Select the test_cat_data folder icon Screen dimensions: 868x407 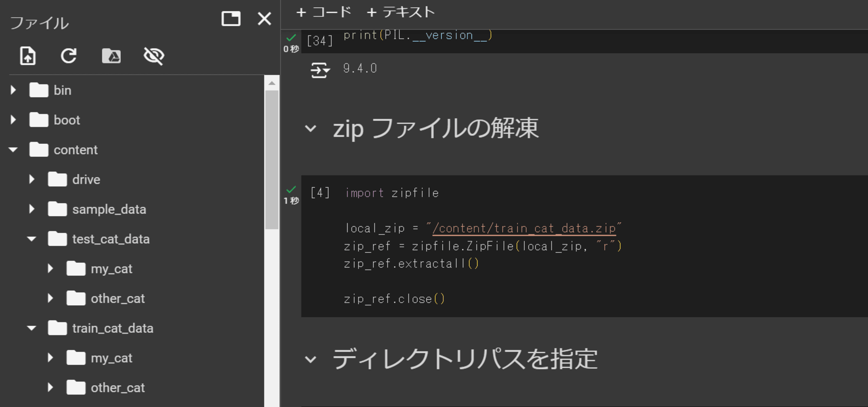coord(57,238)
